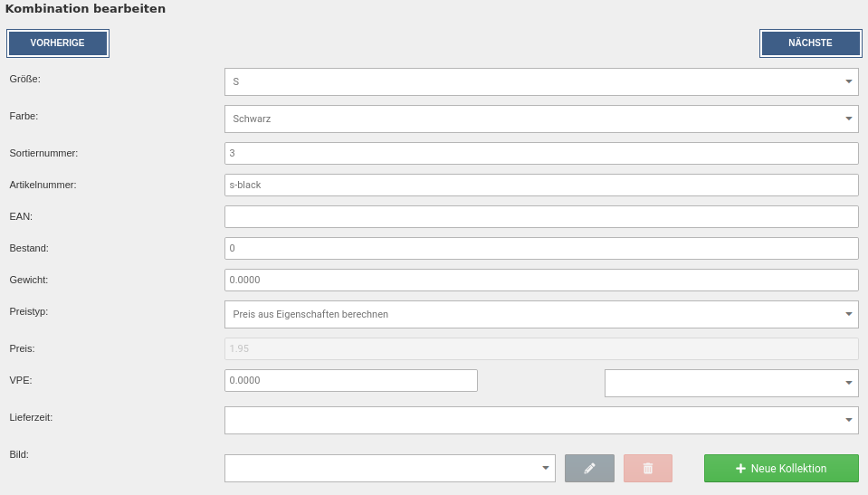Go to the previous combination with VORHERIGE
This screenshot has width=868, height=495.
(58, 43)
